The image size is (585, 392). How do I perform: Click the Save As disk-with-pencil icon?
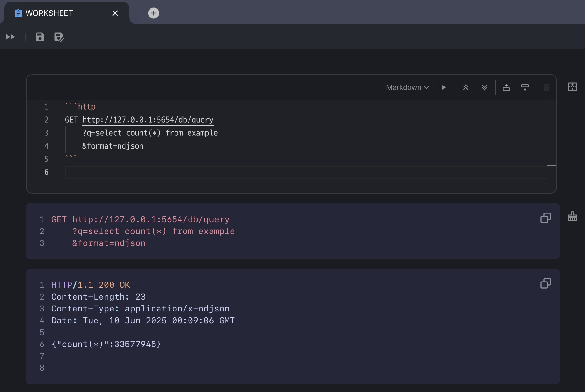59,37
